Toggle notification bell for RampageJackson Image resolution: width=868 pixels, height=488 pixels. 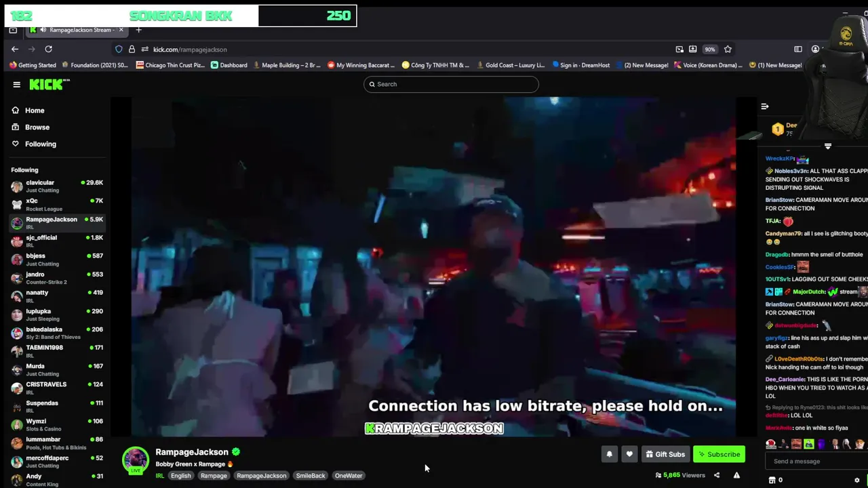pos(609,455)
